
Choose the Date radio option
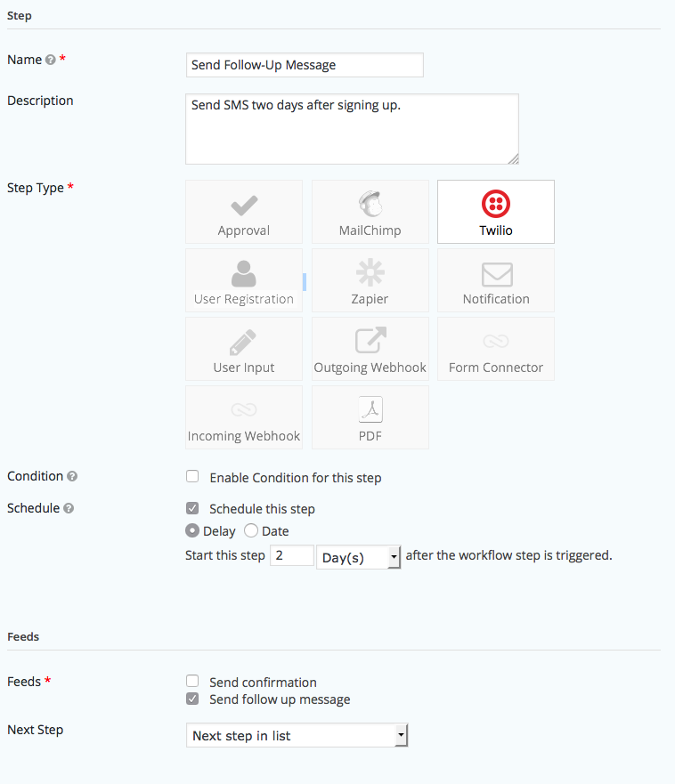[251, 530]
